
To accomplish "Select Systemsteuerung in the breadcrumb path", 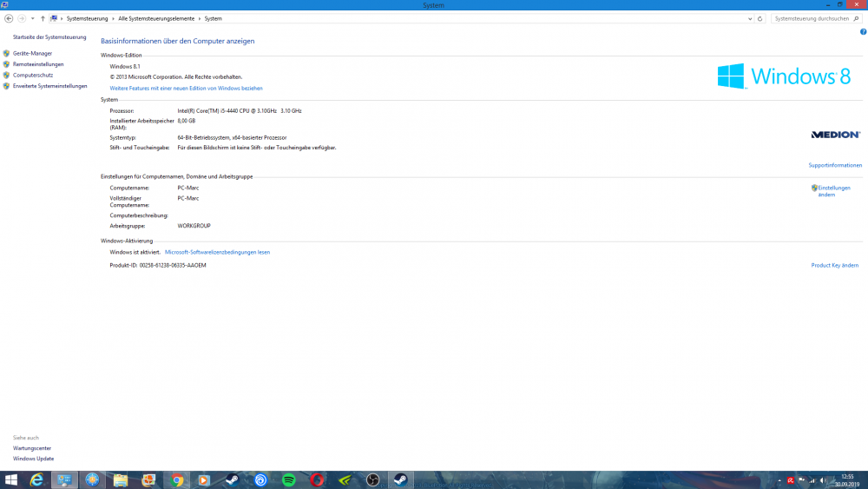I will [88, 18].
